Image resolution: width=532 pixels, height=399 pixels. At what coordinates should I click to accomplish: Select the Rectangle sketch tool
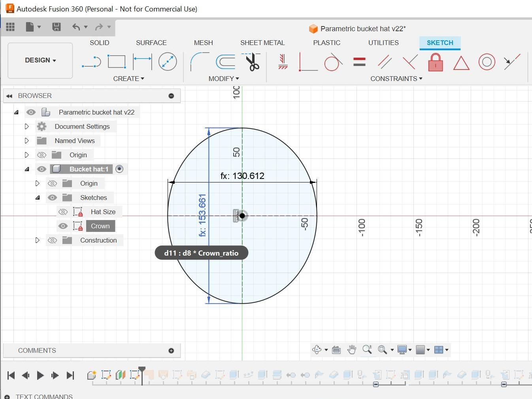(117, 62)
